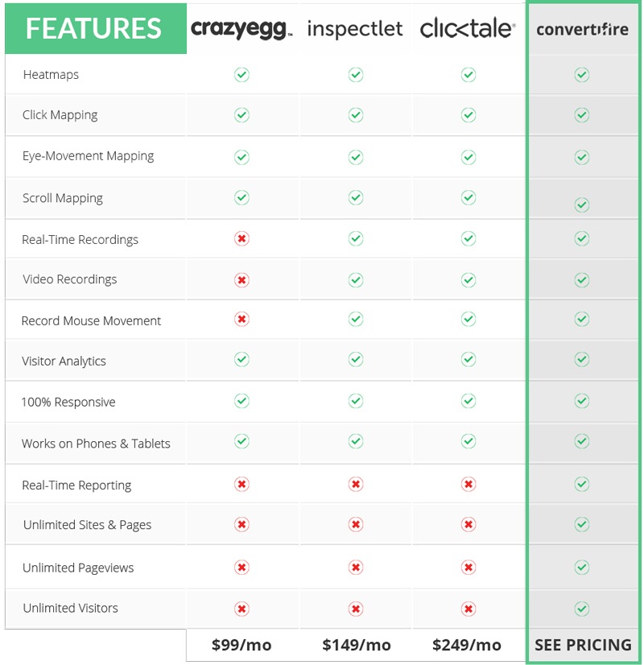Click the SEE PRICING button
This screenshot has width=644, height=665.
click(583, 645)
